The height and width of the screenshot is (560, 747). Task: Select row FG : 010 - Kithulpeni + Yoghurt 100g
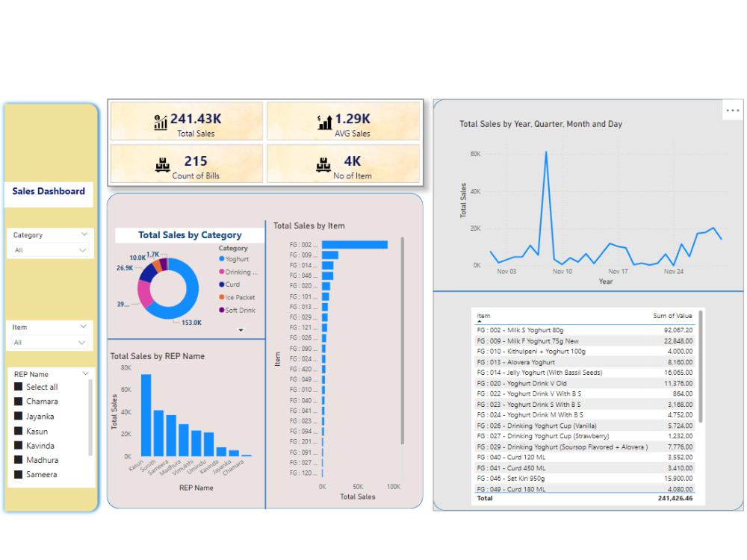pyautogui.click(x=585, y=352)
